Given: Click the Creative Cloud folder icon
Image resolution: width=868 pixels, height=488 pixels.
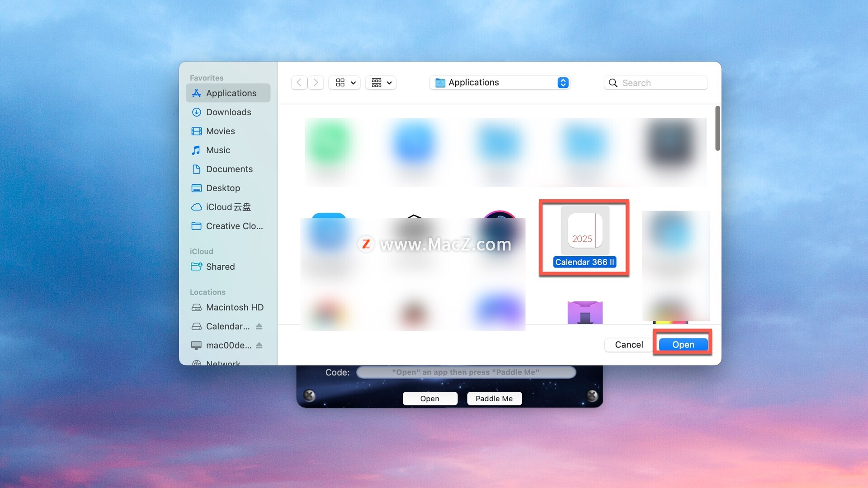Looking at the screenshot, I should [196, 226].
